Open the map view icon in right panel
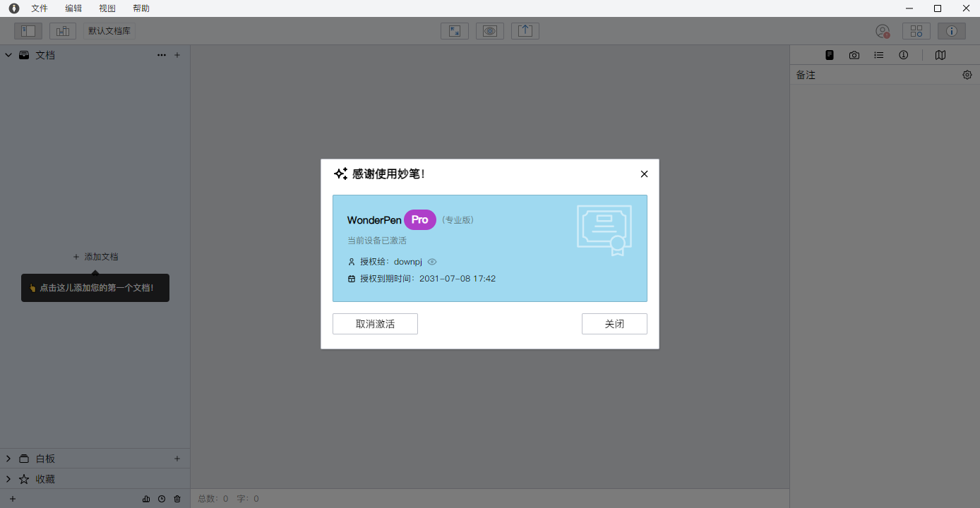980x508 pixels. pos(940,55)
